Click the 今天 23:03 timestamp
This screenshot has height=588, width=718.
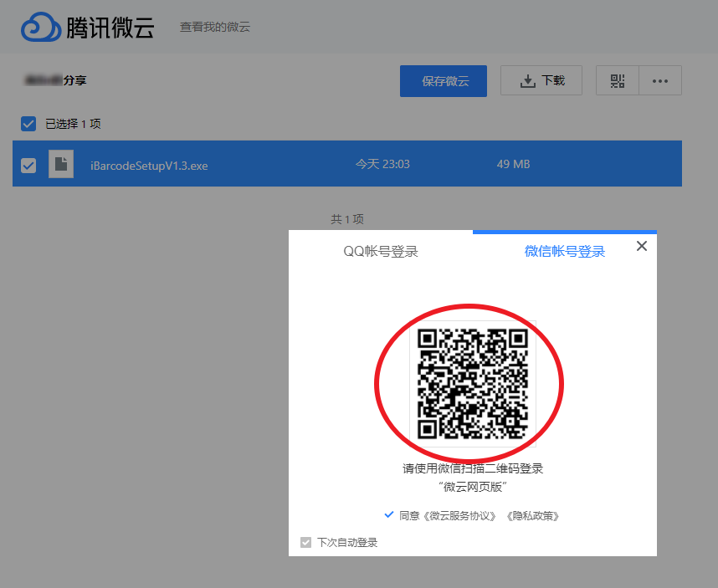coord(382,164)
